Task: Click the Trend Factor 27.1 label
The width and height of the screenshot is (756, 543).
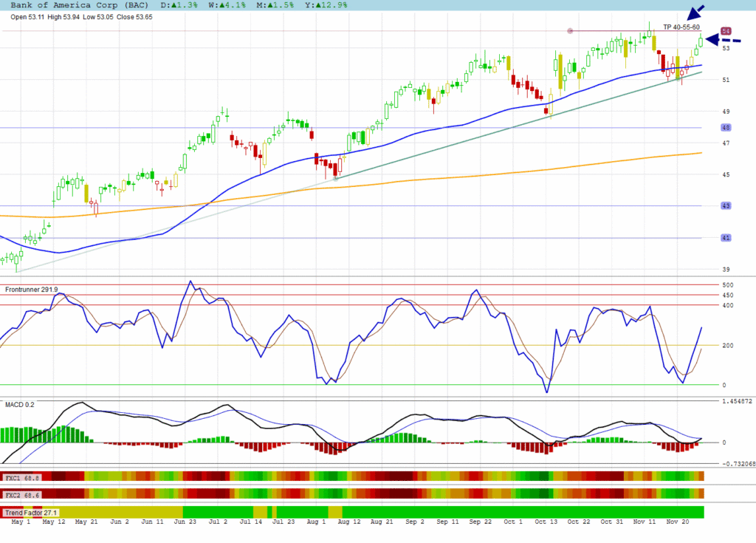Action: coord(31,512)
